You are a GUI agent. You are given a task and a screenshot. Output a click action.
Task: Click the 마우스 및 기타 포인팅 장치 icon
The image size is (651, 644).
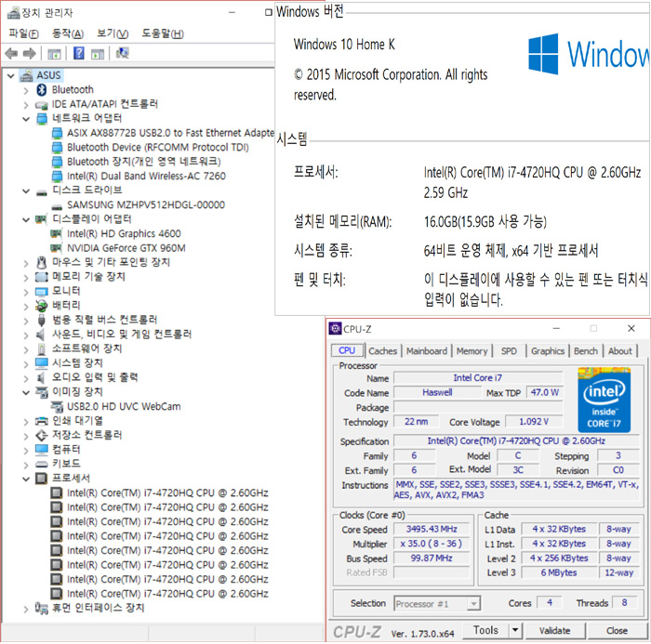tap(41, 263)
